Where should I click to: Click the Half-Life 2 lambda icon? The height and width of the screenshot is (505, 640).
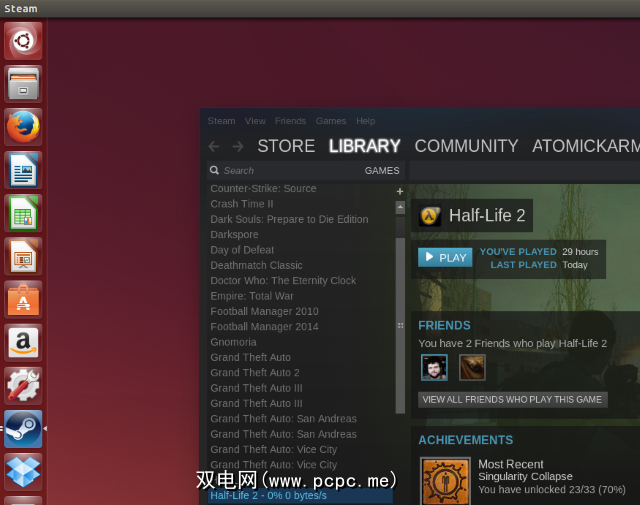430,216
